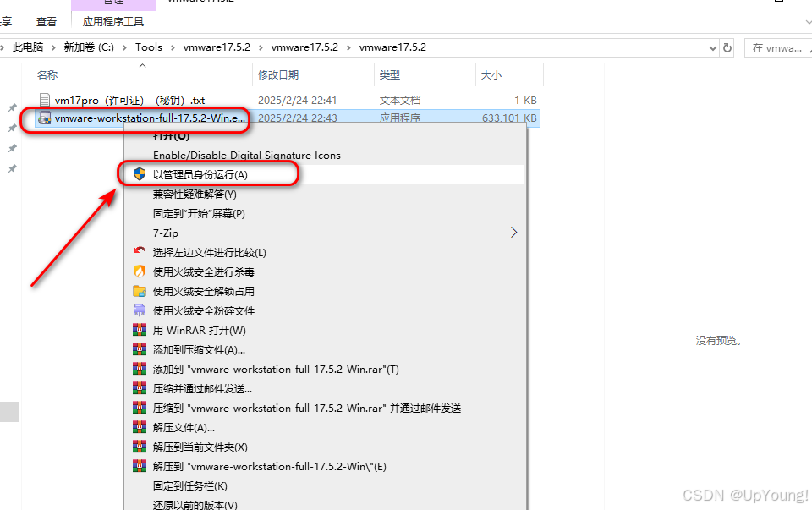Image resolution: width=812 pixels, height=510 pixels.
Task: Expand the 7-Zip submenu arrow
Action: [x=513, y=233]
